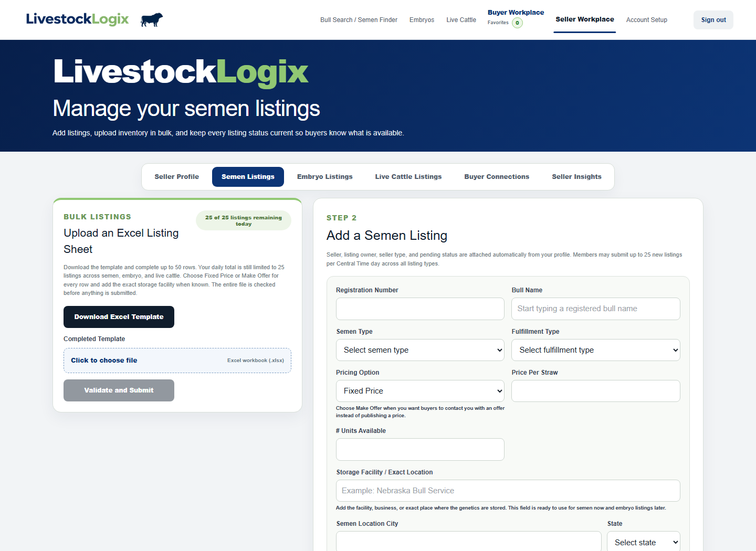Viewport: 756px width, 551px height.
Task: Switch to Embryo Listings tab
Action: (324, 177)
